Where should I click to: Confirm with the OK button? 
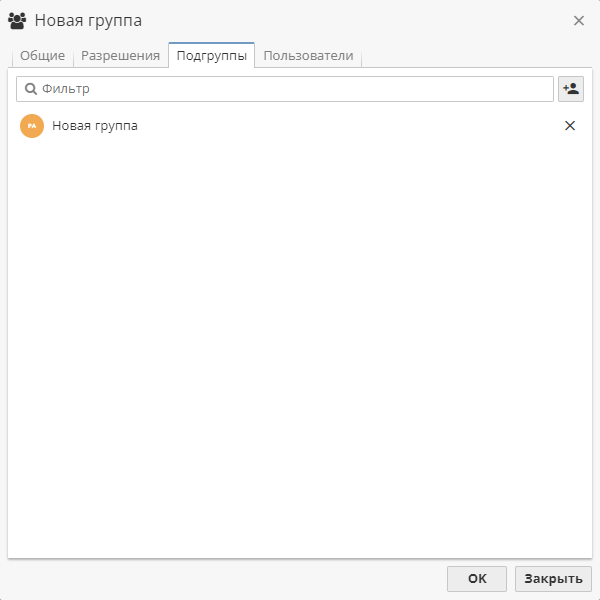477,579
